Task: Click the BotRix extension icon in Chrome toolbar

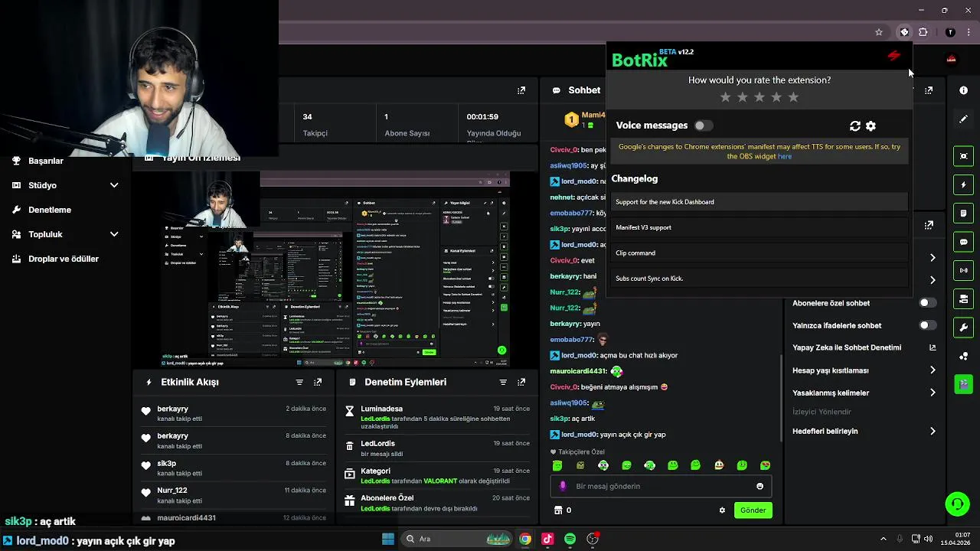Action: click(904, 32)
